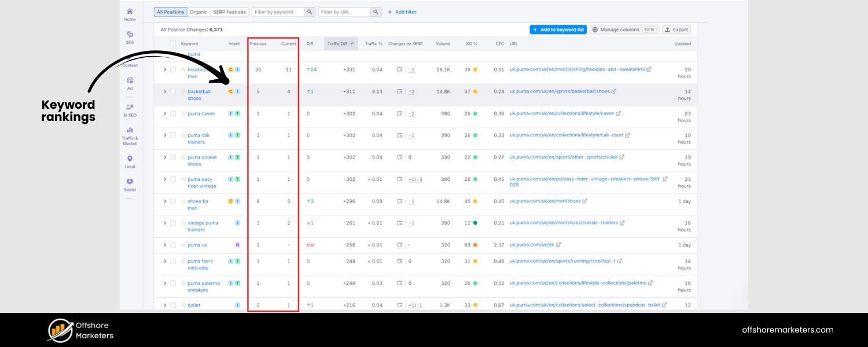Switch to the Organic tab
868x347 pixels.
tap(198, 12)
